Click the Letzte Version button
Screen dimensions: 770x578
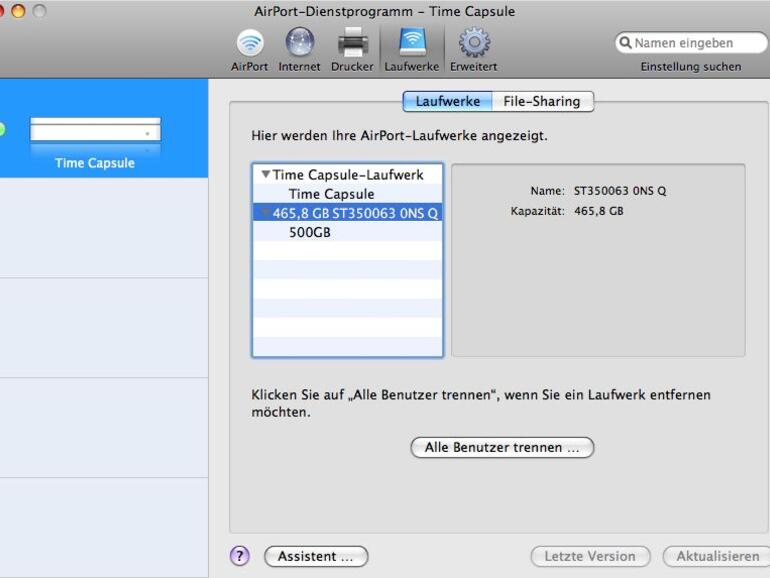tap(589, 556)
